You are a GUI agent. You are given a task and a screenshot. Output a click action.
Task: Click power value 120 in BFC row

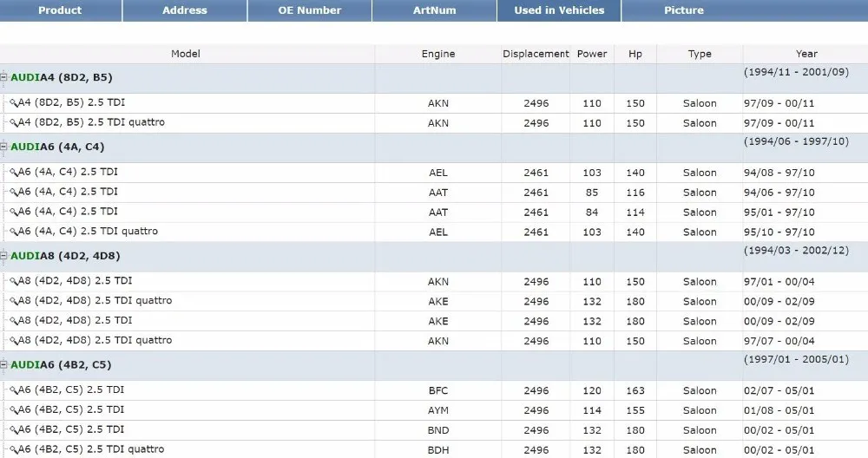(592, 390)
